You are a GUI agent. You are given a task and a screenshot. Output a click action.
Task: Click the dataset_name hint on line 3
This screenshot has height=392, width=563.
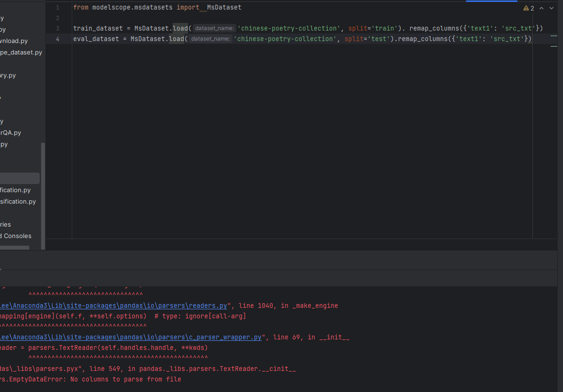[214, 28]
